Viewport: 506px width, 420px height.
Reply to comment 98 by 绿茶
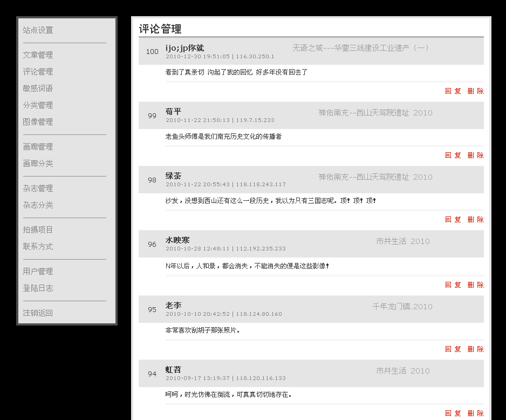(x=453, y=220)
